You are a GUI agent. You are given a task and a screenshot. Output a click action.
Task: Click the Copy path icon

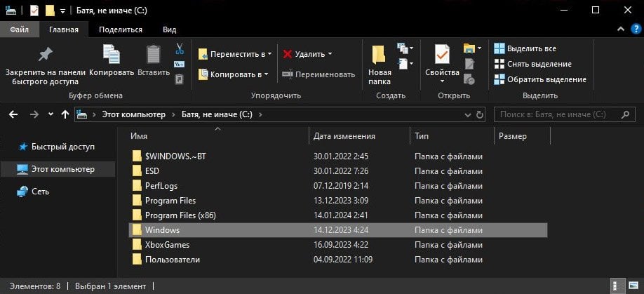(x=179, y=64)
